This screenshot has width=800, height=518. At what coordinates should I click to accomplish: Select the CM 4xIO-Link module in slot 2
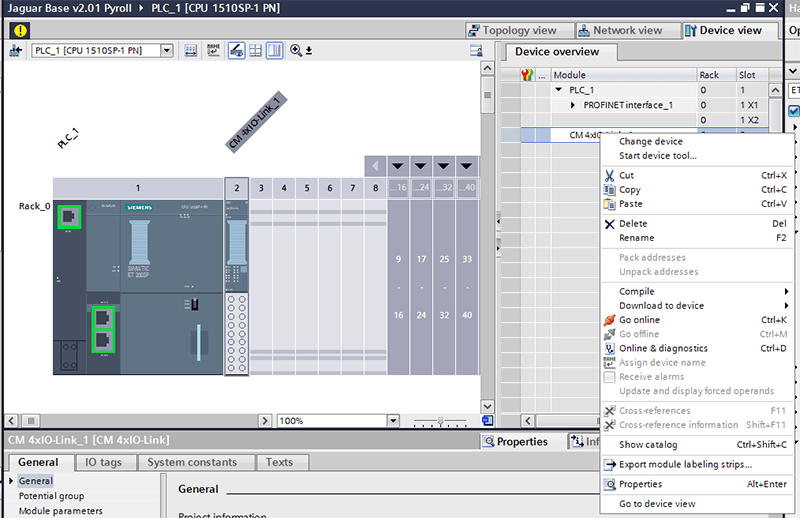coord(237,287)
